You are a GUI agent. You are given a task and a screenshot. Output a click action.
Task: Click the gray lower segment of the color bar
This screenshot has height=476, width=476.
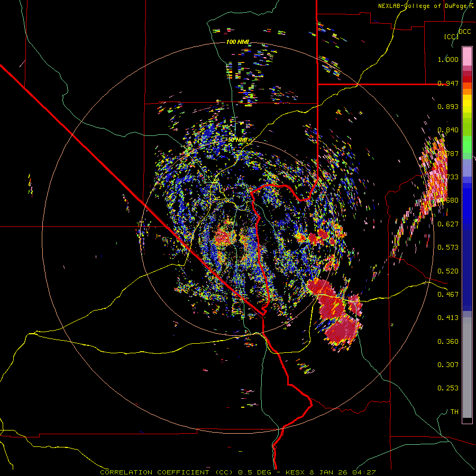tap(467, 368)
